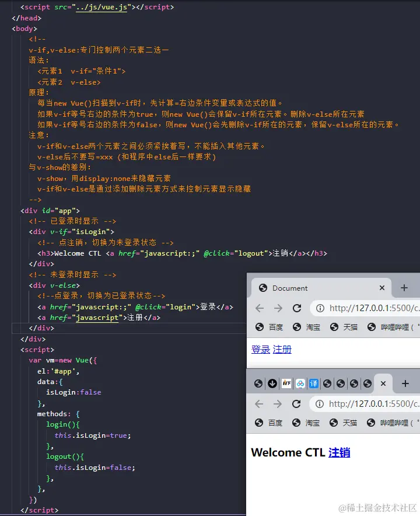Click the 登录 link on the page
Viewport: 420px width, 516px height.
(261, 350)
